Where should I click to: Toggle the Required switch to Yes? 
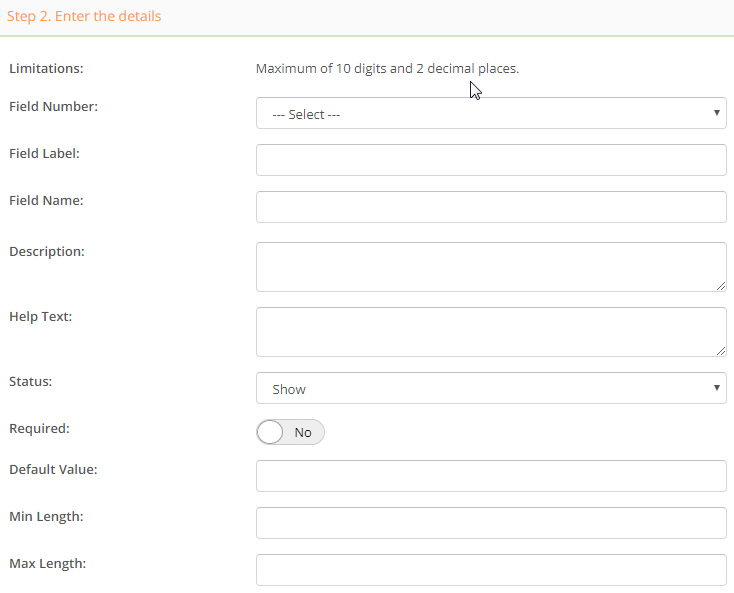coord(290,432)
